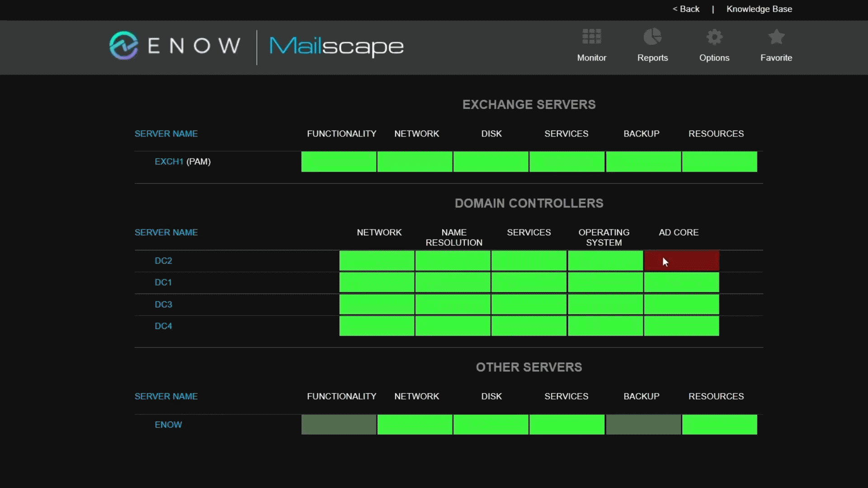Click the red AD Core cell for DC2
This screenshot has height=488, width=868.
681,261
